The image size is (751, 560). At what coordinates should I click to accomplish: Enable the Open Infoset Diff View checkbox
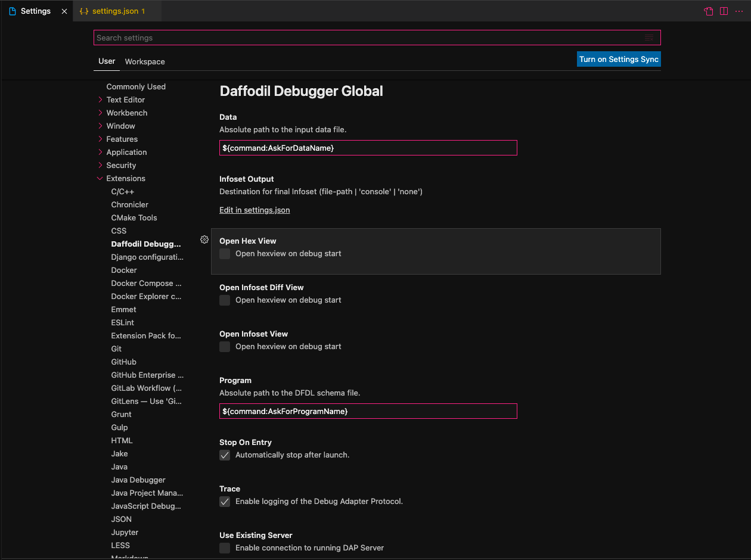click(225, 300)
